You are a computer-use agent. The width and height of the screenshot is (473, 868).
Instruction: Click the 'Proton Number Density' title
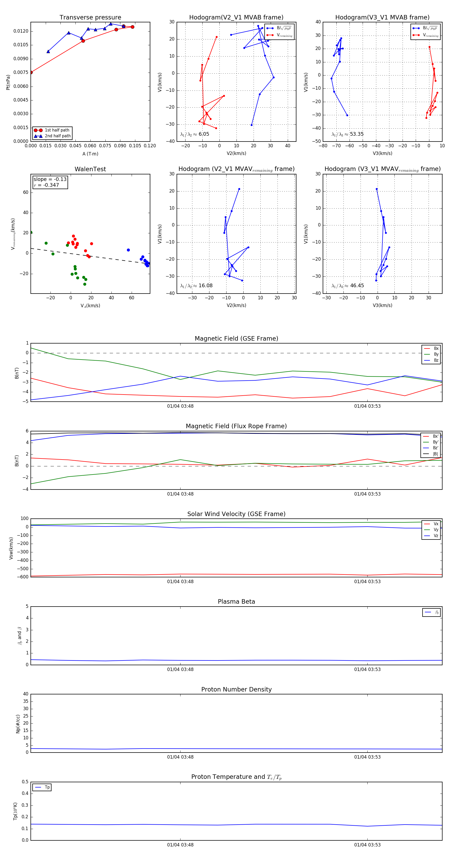[236, 689]
